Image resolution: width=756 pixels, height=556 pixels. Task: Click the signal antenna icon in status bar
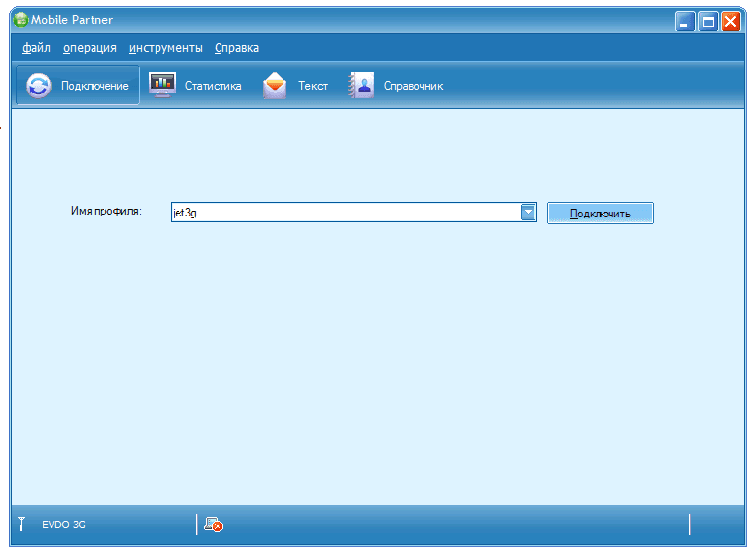[x=22, y=524]
